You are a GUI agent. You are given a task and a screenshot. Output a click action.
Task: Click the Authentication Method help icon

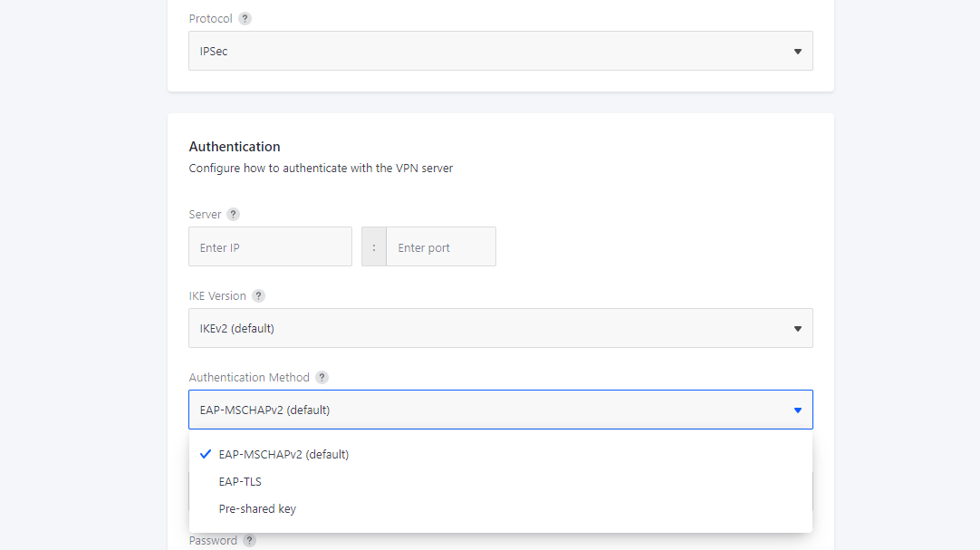322,378
